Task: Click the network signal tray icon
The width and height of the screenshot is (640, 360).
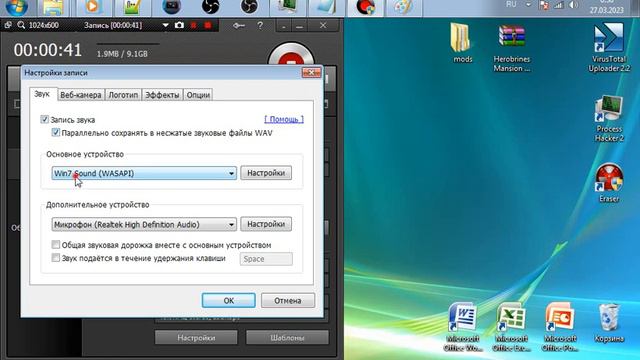Action: [x=558, y=5]
